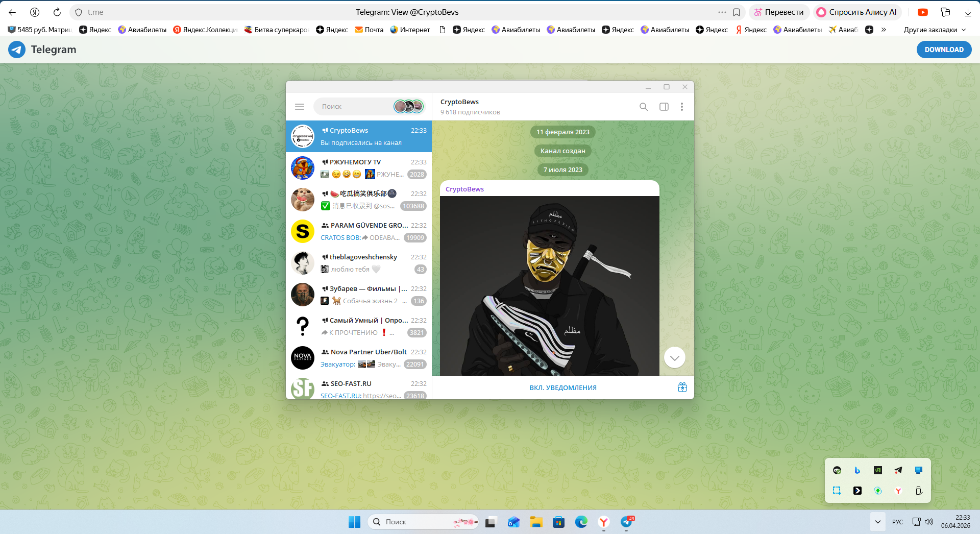Open the three-dot channel options menu
Image resolution: width=980 pixels, height=534 pixels.
coord(681,107)
